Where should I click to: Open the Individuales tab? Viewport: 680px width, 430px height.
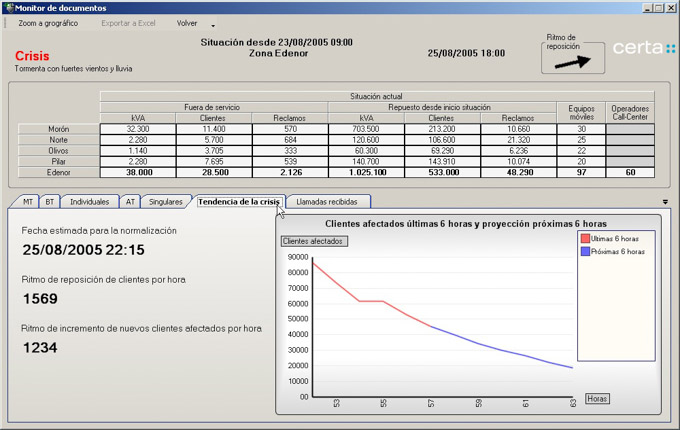(89, 202)
